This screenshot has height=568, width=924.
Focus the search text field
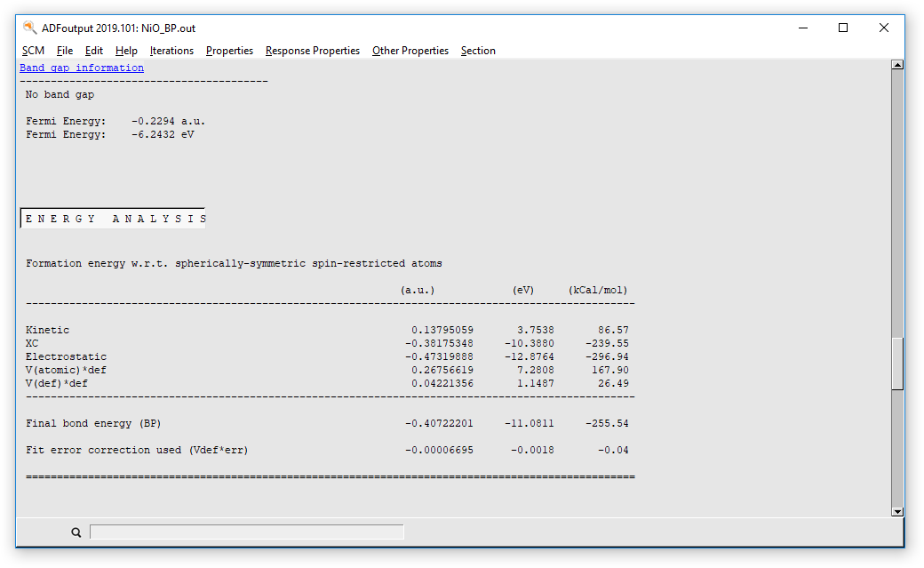(246, 532)
